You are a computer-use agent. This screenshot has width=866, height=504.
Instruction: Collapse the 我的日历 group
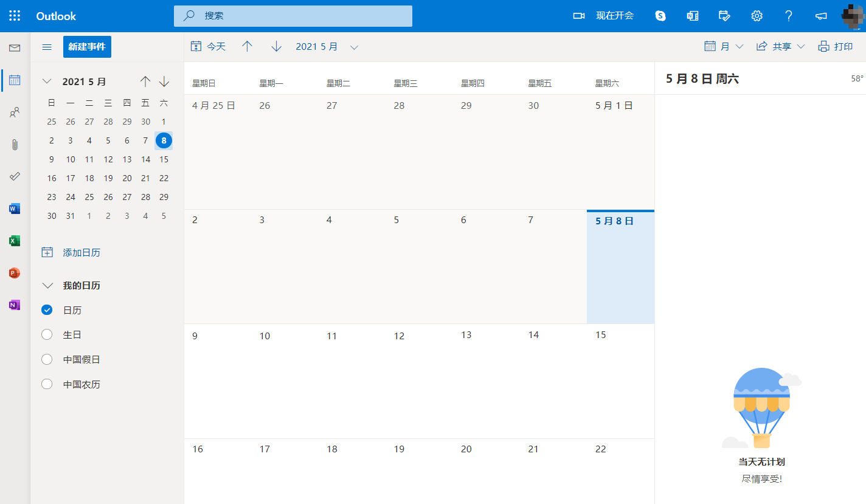[x=47, y=285]
